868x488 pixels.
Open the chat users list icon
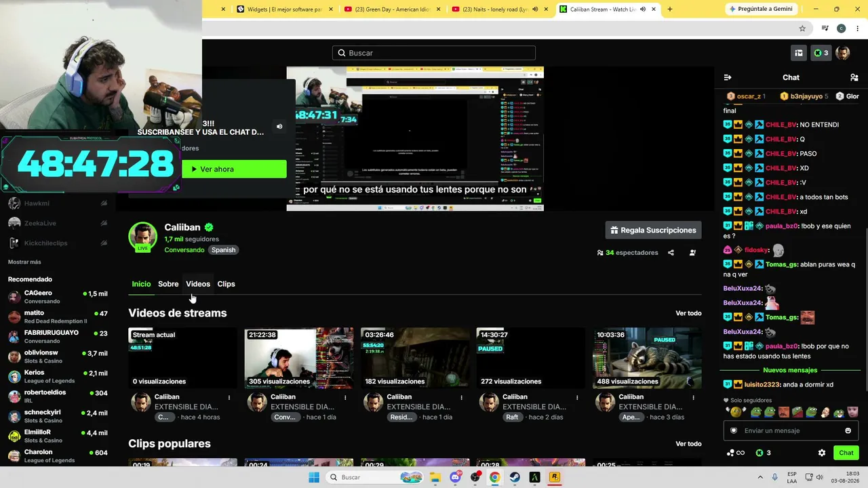[854, 77]
